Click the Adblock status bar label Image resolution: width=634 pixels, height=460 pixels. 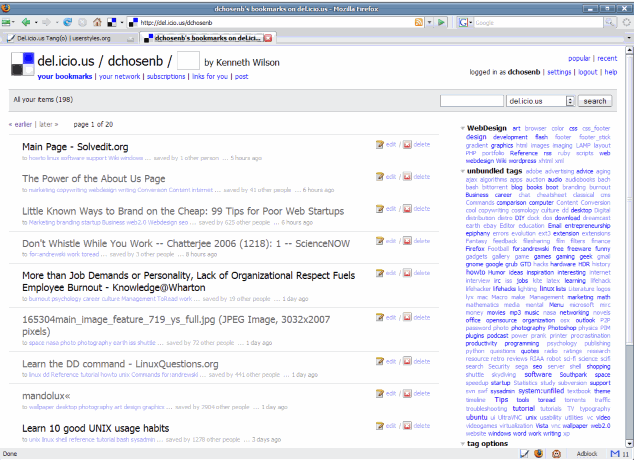point(587,454)
